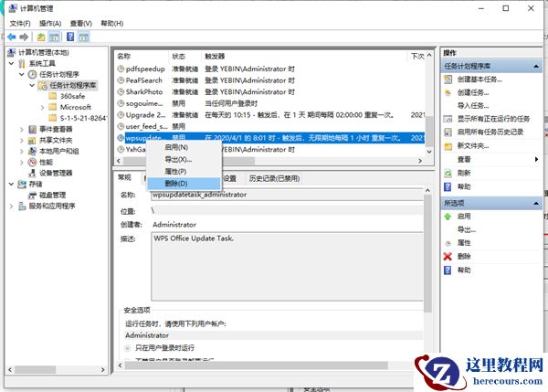Screen dimensions: 548x392
Task: Select 本地用户和组 in the tree
Action: (58, 151)
